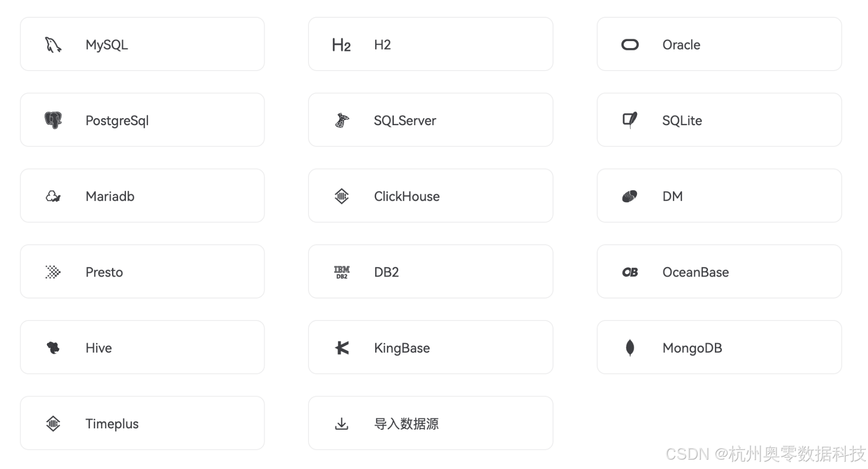The height and width of the screenshot is (469, 868).
Task: Click the Timeplus diamond icon
Action: [x=53, y=424]
